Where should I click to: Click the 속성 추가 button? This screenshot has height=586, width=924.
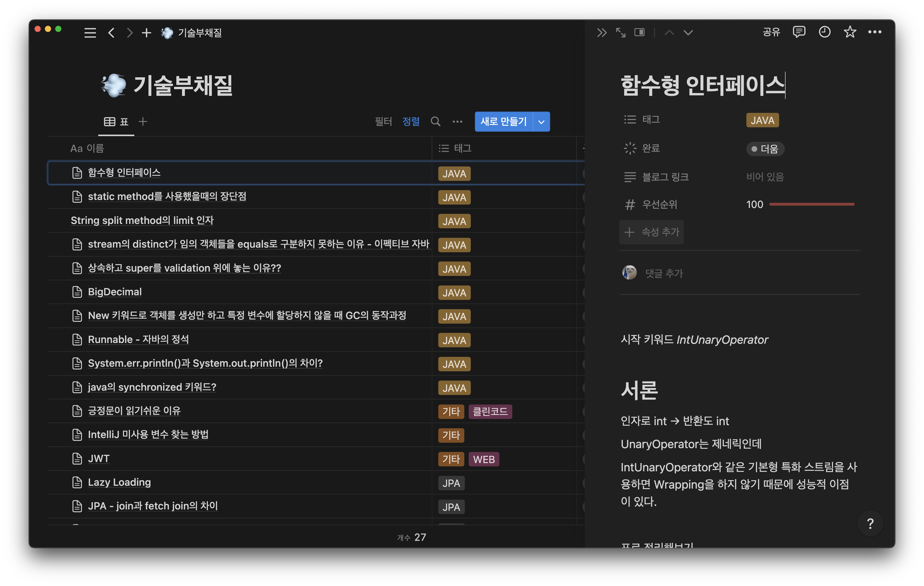651,232
